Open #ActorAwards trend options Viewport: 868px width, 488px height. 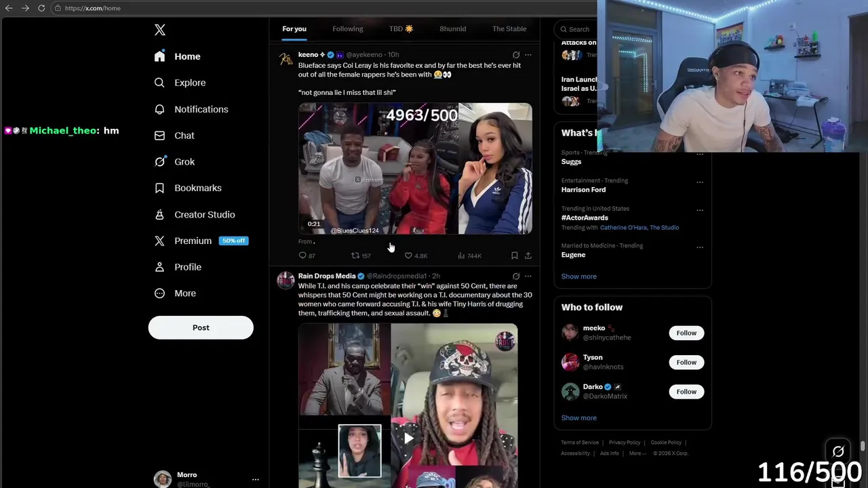(x=699, y=210)
